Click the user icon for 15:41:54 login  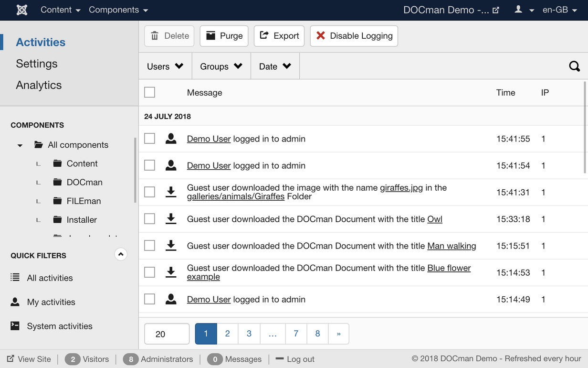[x=171, y=165]
